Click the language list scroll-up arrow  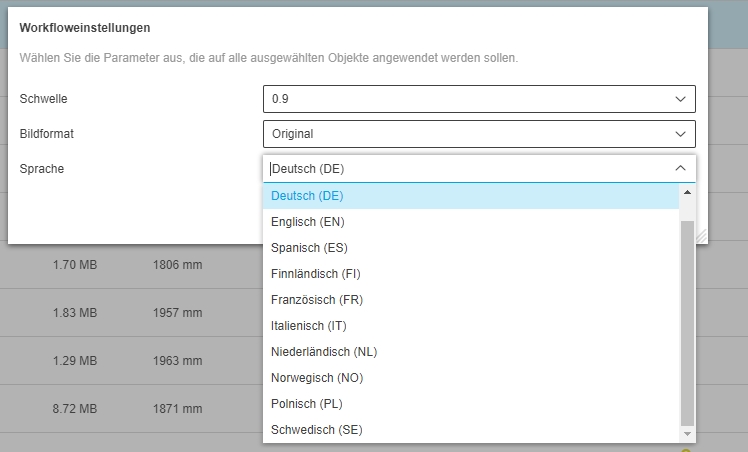click(x=686, y=192)
